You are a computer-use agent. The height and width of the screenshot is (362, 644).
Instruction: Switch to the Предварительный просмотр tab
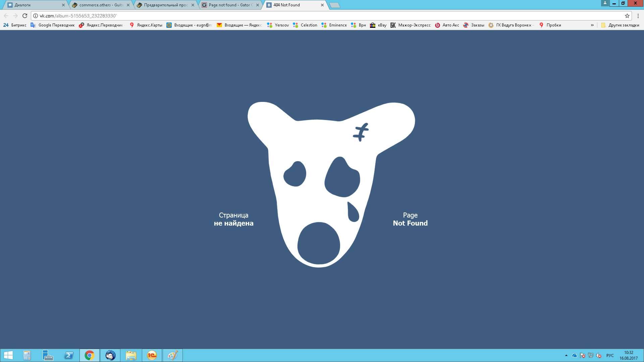pyautogui.click(x=165, y=5)
